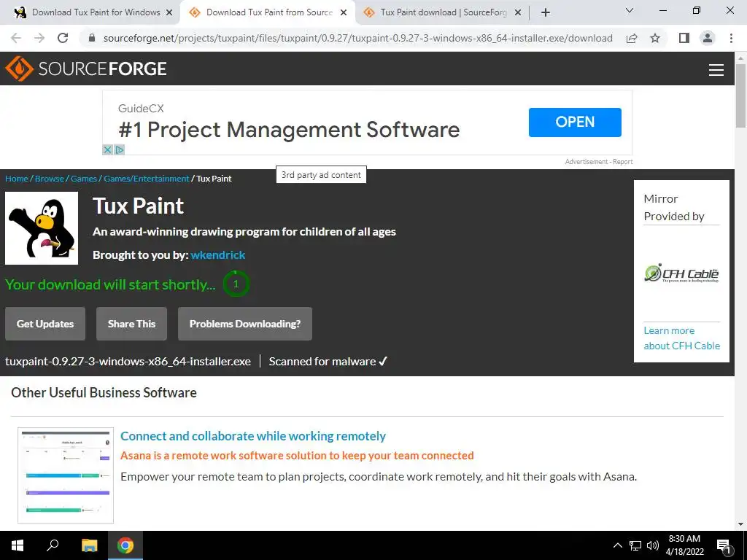Viewport: 747px width, 560px height.
Task: Open the hamburger menu on SourceForge header
Action: (x=716, y=69)
